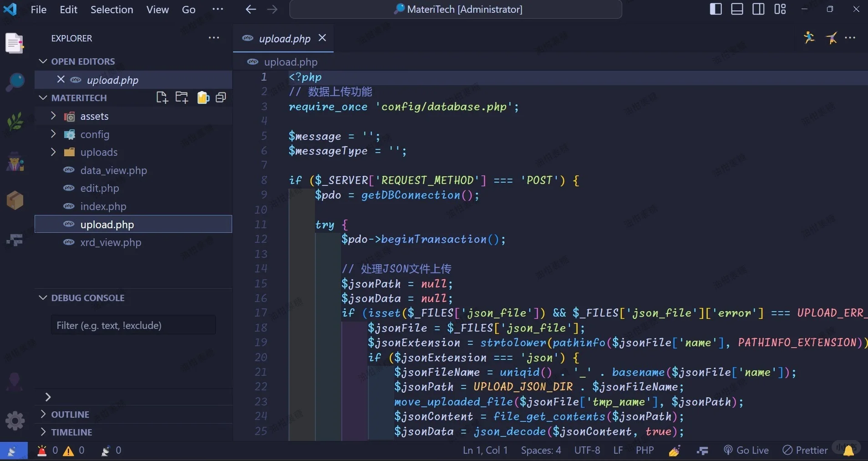Open the Extensions box icon
Viewport: 868px width, 461px height.
15,200
